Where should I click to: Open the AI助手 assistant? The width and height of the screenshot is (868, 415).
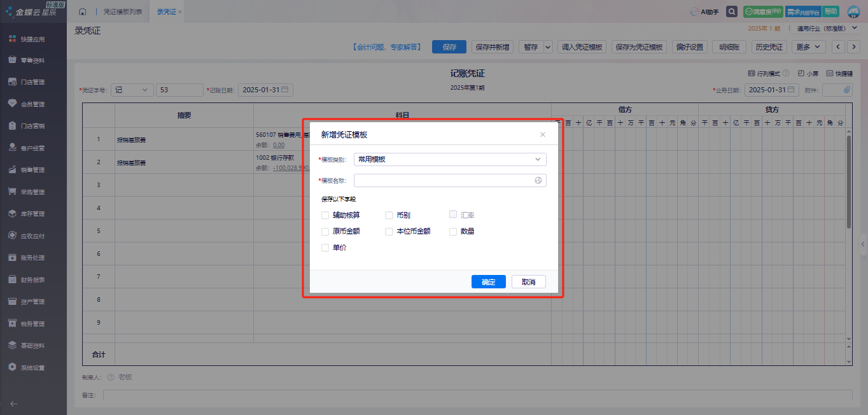coord(705,12)
